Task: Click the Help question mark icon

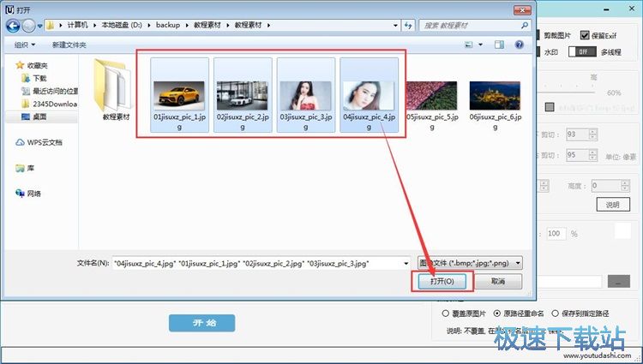Action: 520,45
